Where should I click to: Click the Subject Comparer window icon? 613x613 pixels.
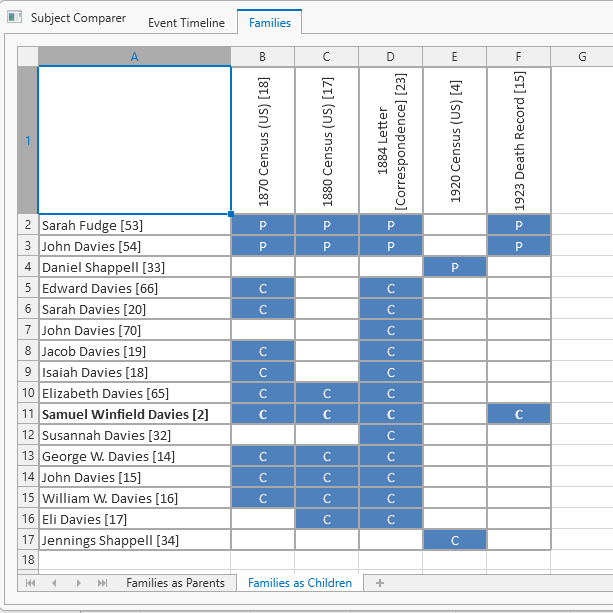(15, 18)
